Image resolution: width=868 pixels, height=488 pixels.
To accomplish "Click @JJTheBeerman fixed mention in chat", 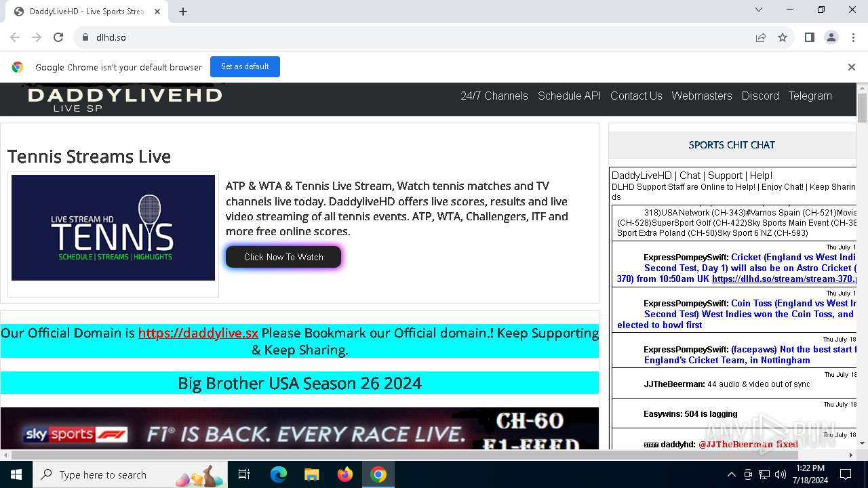I will [748, 445].
